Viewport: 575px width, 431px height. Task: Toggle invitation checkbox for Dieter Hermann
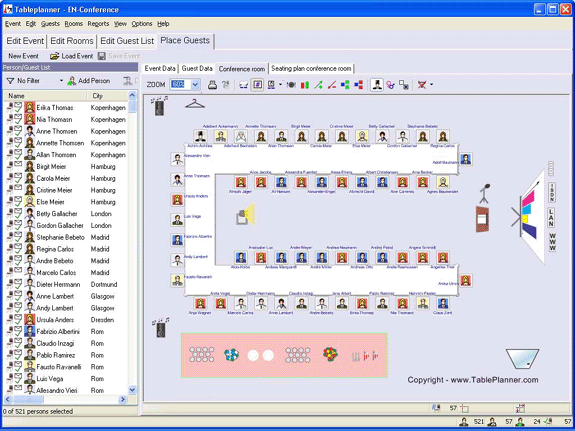pos(18,284)
